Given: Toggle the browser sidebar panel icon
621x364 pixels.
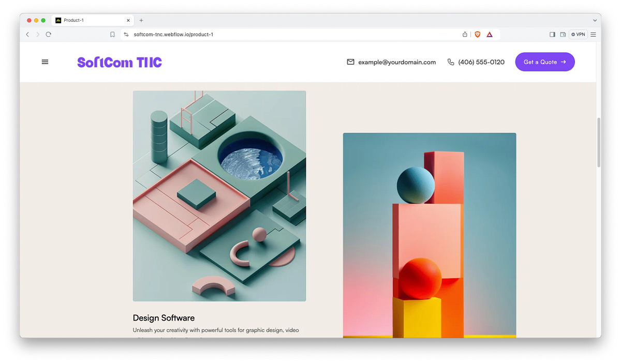Looking at the screenshot, I should point(552,35).
